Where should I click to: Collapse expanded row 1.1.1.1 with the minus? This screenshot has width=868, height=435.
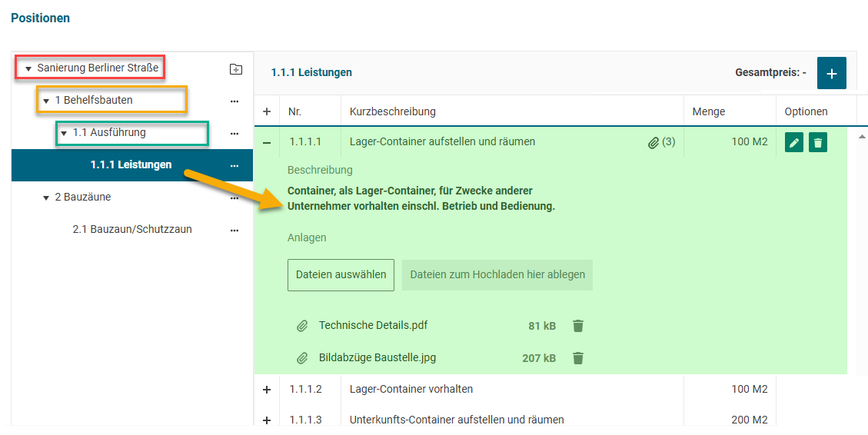pos(267,142)
